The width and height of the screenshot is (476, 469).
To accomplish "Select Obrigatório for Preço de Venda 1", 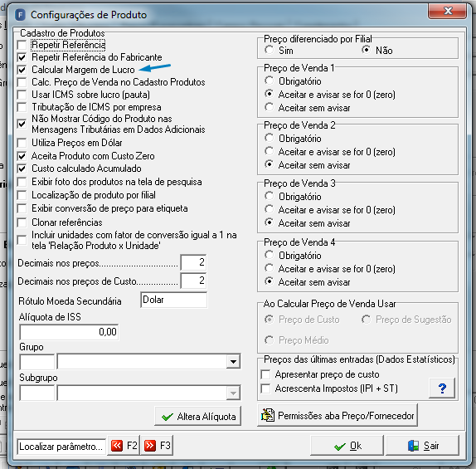I will 269,81.
